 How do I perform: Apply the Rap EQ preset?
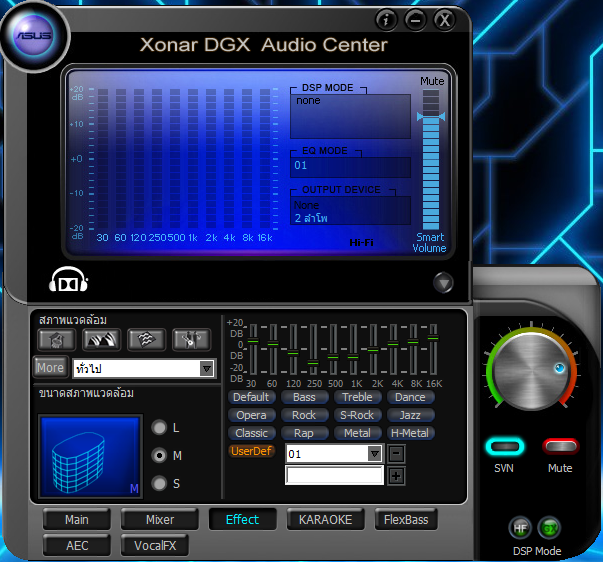304,433
